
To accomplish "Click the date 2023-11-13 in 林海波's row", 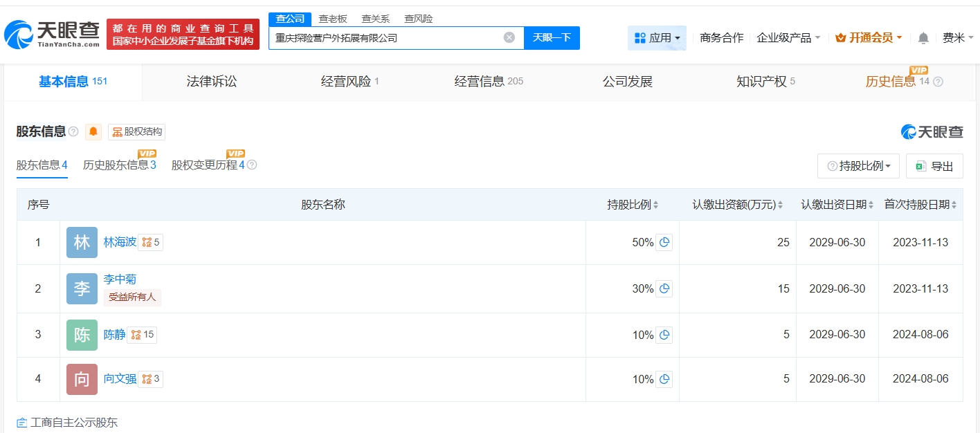I will [x=920, y=242].
